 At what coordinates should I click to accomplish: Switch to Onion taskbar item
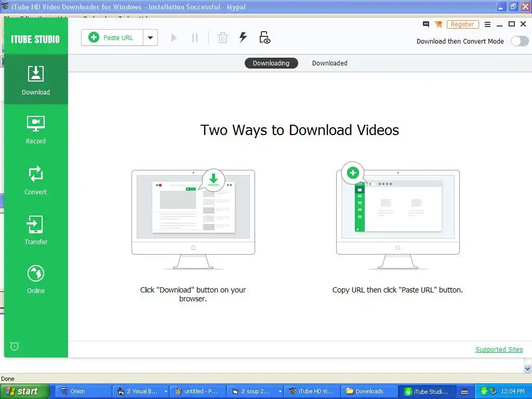click(84, 392)
